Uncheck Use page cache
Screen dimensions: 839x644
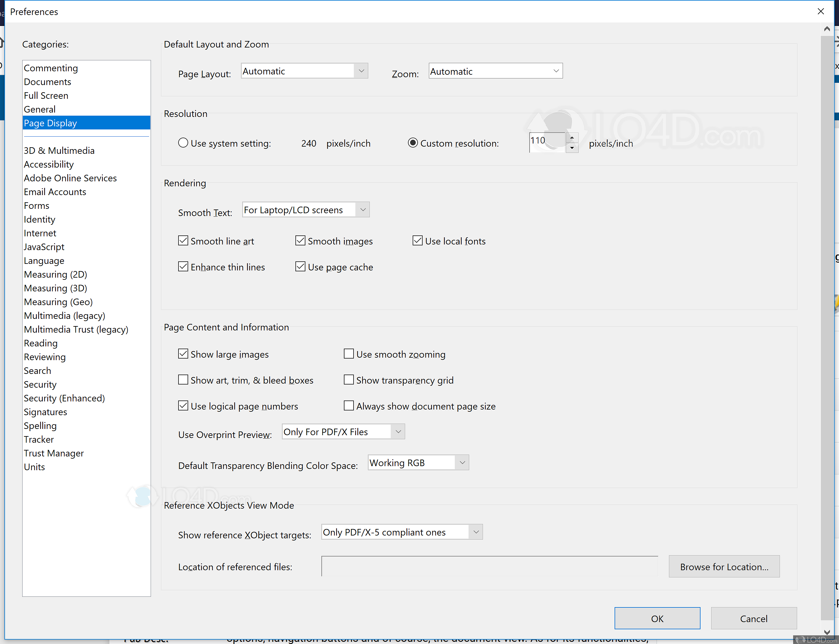[300, 266]
